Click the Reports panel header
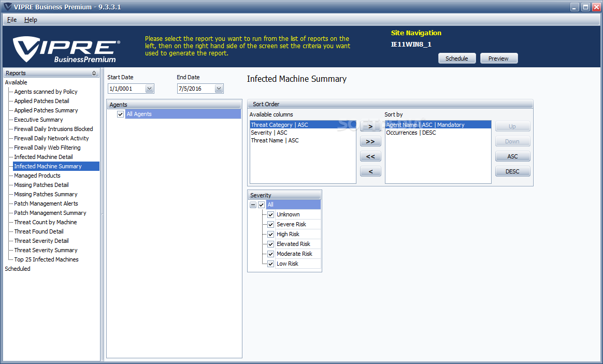603x364 pixels. click(x=51, y=73)
